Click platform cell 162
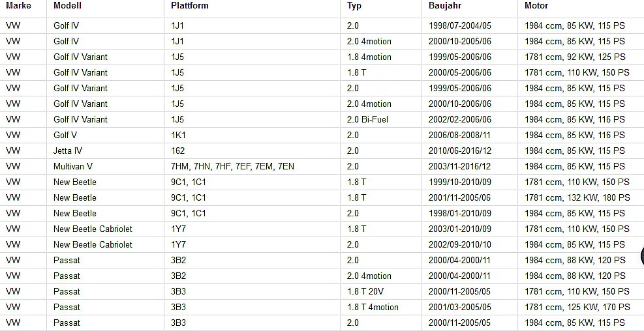644x331 pixels. pyautogui.click(x=178, y=151)
